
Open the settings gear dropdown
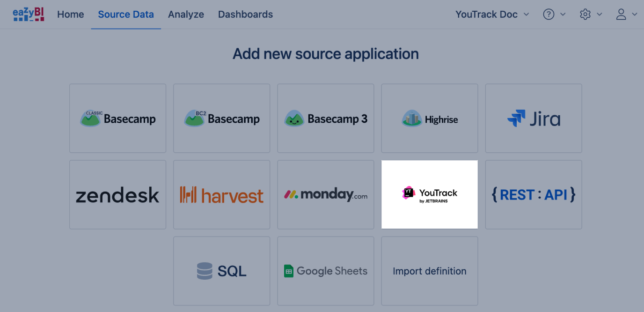(591, 15)
